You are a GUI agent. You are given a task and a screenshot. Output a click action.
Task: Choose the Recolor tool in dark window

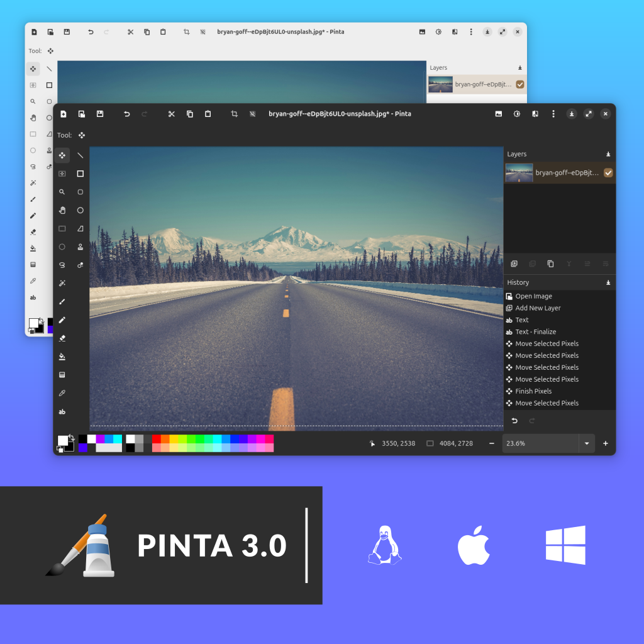click(x=80, y=265)
